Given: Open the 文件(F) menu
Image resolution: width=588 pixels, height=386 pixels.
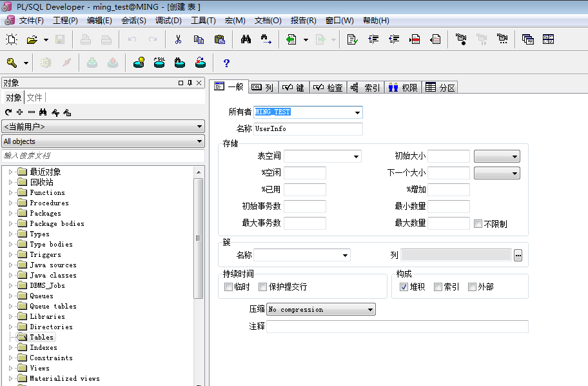Looking at the screenshot, I should point(31,20).
